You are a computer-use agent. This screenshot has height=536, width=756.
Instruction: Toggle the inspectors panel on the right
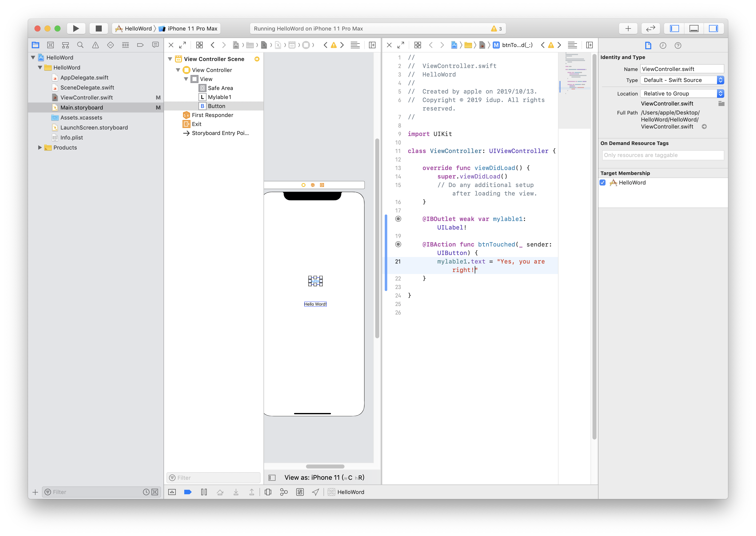coord(713,28)
